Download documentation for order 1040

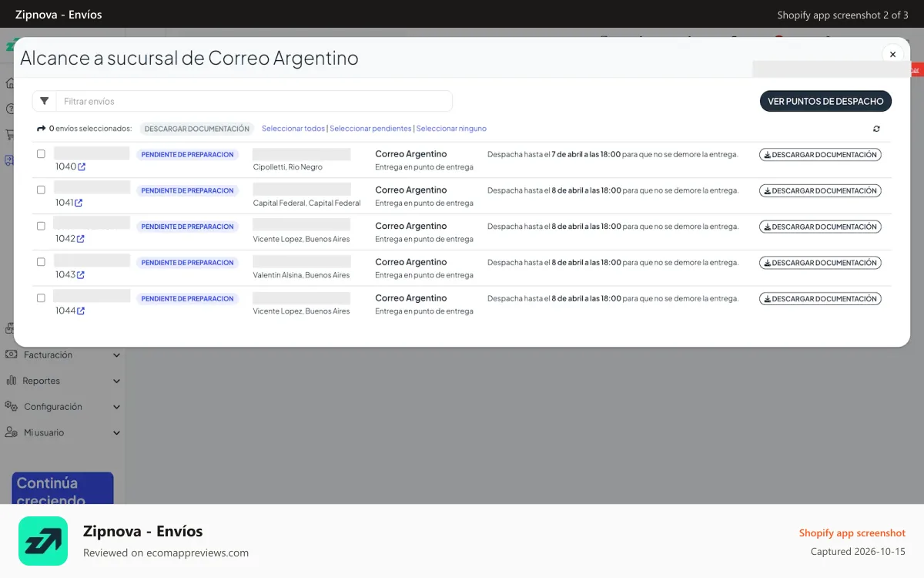[820, 155]
